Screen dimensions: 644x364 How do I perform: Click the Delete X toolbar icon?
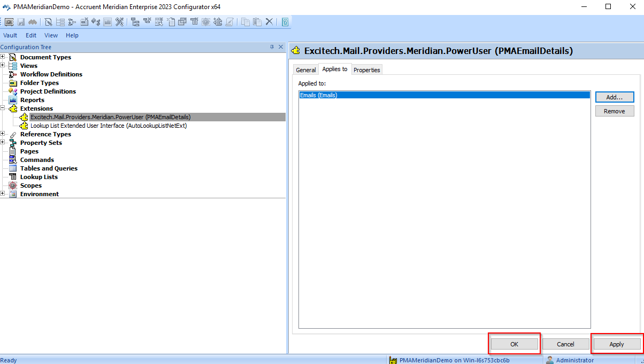pos(269,22)
